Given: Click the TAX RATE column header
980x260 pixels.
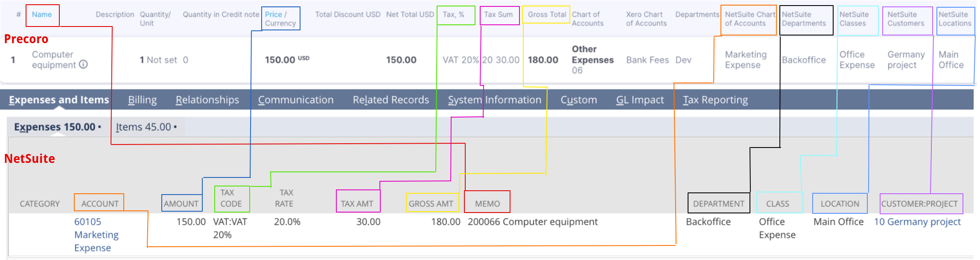Looking at the screenshot, I should click(284, 198).
